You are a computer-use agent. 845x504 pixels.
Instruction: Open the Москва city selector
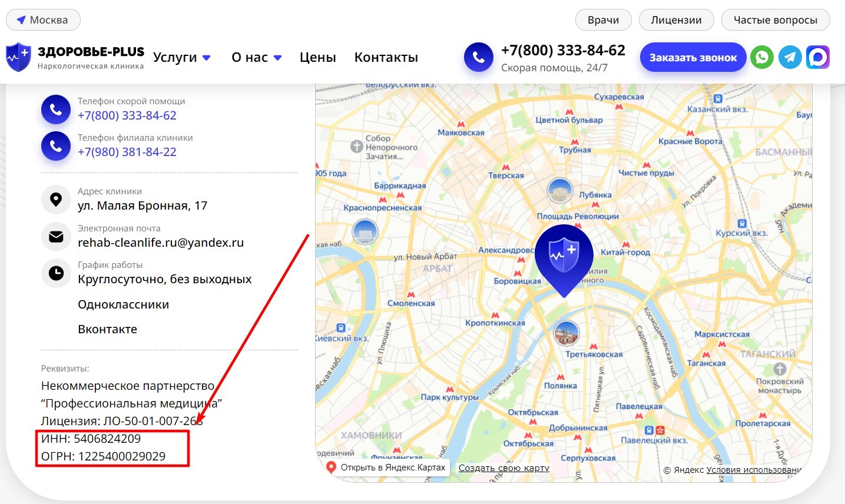coord(42,19)
